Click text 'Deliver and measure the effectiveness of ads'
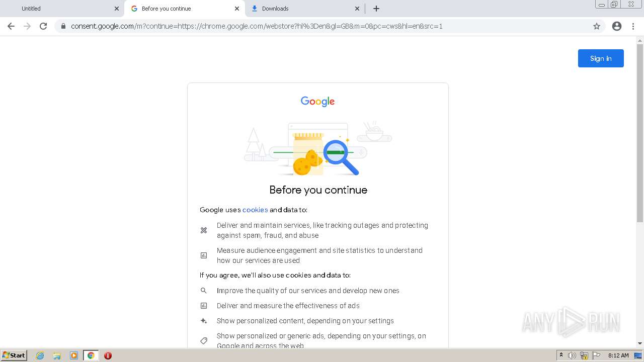Image resolution: width=644 pixels, height=362 pixels. [x=288, y=306]
